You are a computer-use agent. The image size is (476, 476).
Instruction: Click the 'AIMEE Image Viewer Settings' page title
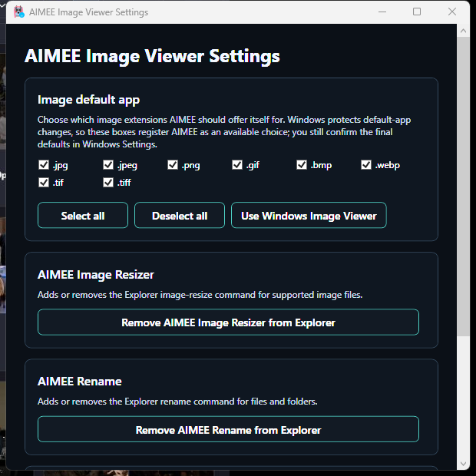pos(152,57)
